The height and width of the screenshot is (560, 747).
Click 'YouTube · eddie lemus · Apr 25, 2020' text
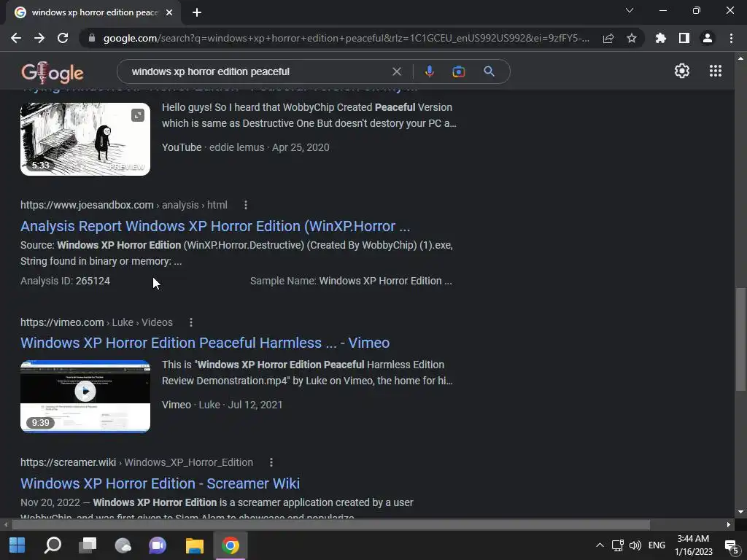245,147
